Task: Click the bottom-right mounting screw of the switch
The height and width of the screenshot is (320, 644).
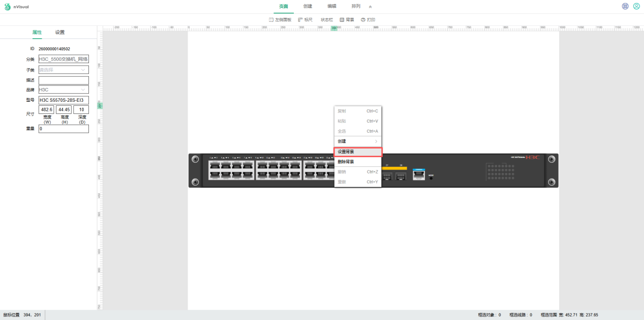Action: click(552, 182)
